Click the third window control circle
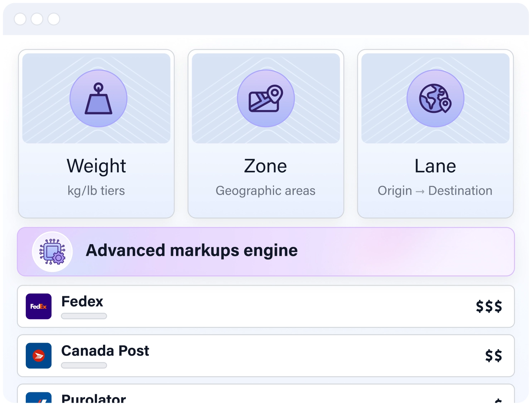The image size is (532, 406). tap(54, 19)
